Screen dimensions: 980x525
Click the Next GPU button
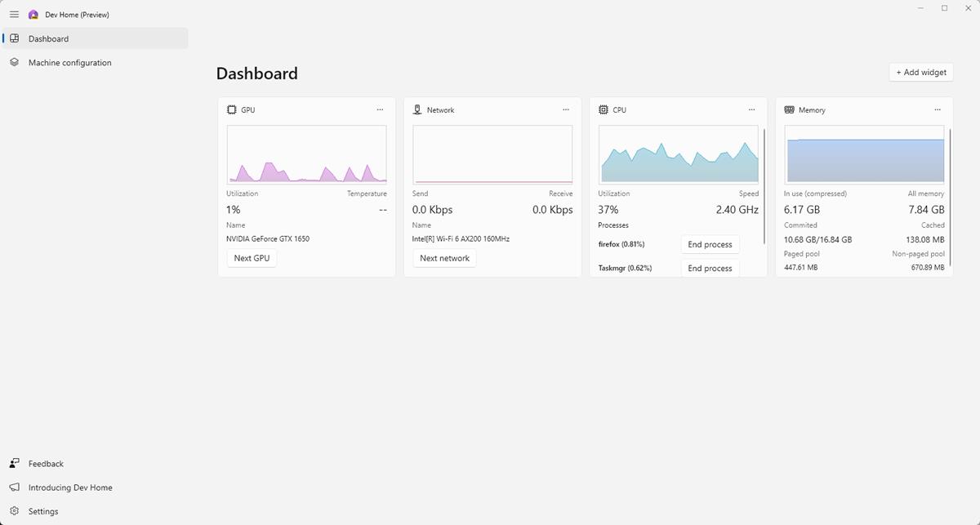[252, 258]
